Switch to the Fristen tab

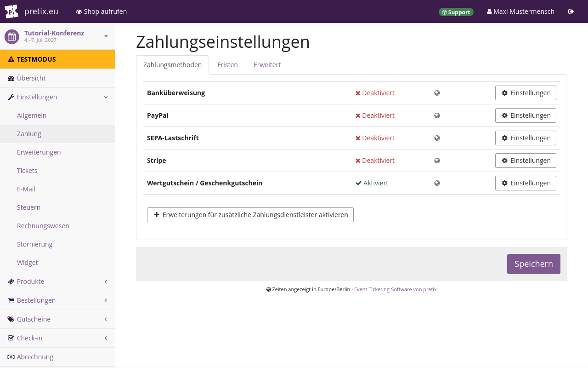[x=227, y=65]
